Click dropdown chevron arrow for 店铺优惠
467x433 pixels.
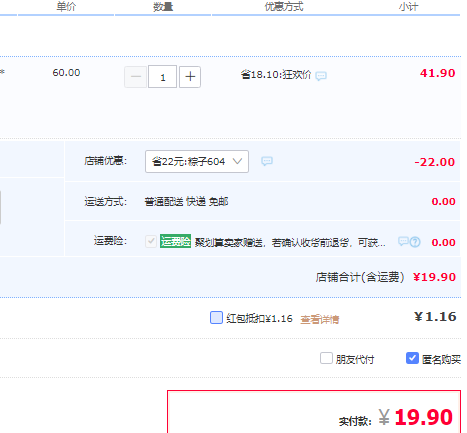(x=237, y=161)
